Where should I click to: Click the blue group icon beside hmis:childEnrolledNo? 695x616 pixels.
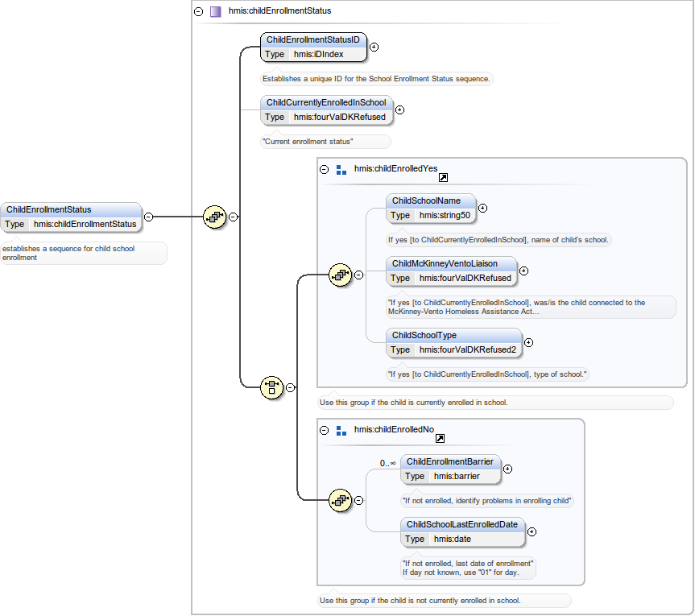341,430
